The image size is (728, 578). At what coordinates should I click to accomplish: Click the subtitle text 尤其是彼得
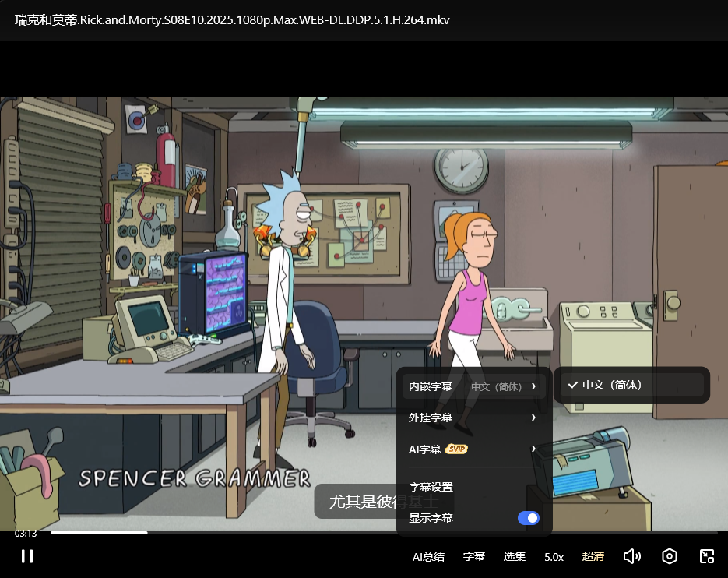(368, 502)
